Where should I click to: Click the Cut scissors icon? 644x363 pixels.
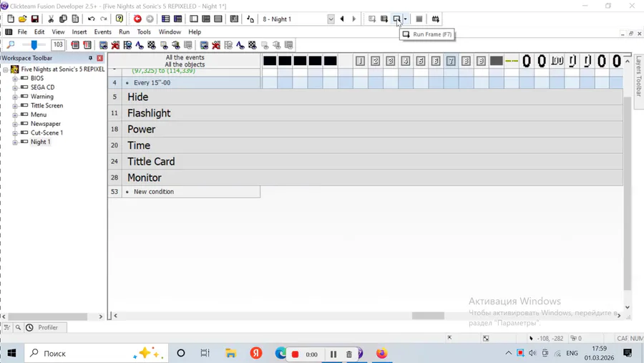[x=51, y=19]
